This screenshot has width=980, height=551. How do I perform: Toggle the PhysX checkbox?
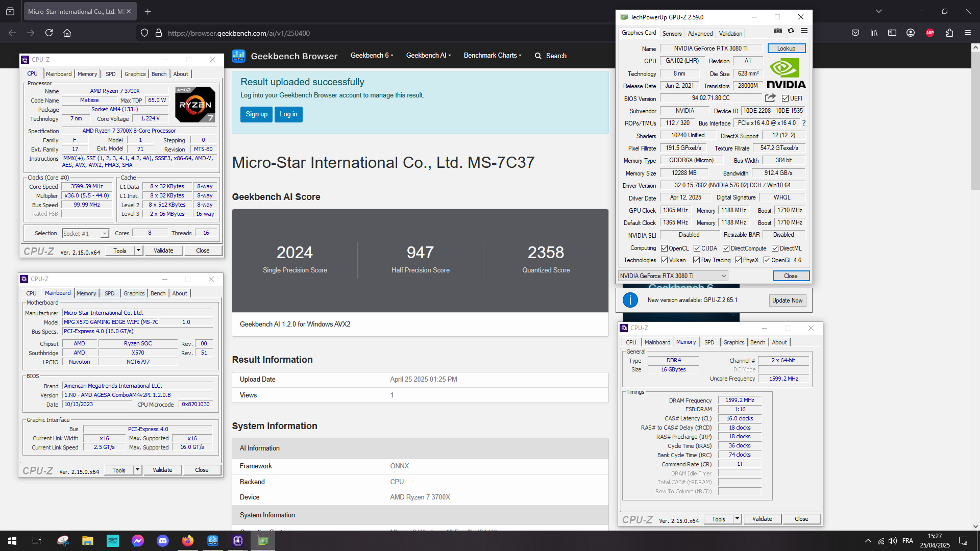tap(738, 260)
